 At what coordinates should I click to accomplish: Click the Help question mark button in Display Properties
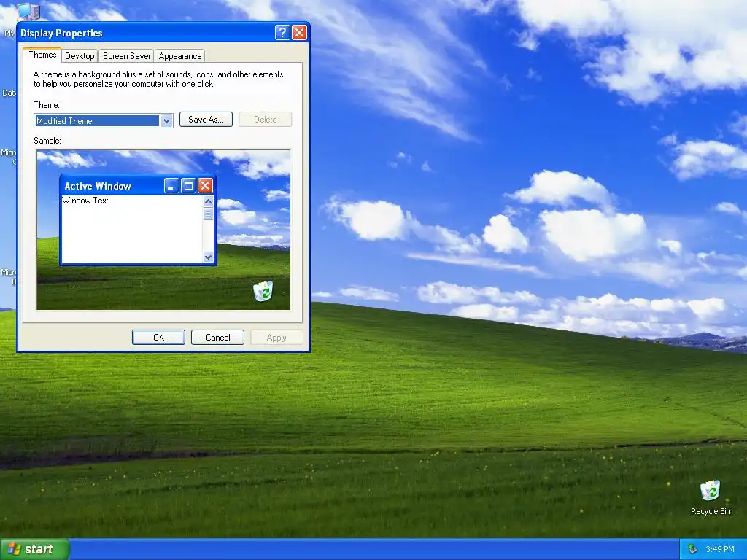(282, 32)
